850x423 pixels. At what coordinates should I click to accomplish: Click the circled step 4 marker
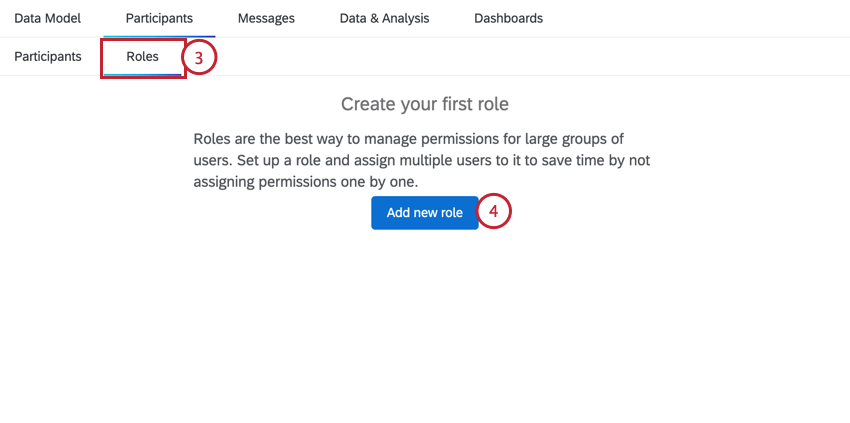(x=494, y=212)
